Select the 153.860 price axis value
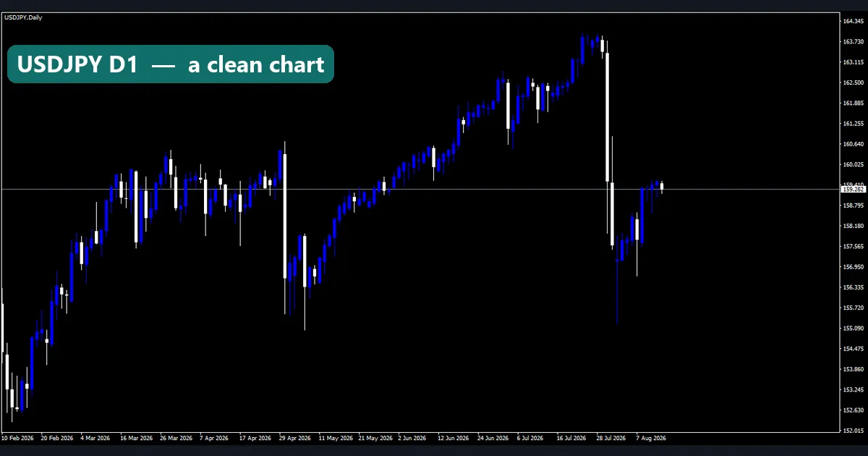The width and height of the screenshot is (868, 456). pos(854,369)
